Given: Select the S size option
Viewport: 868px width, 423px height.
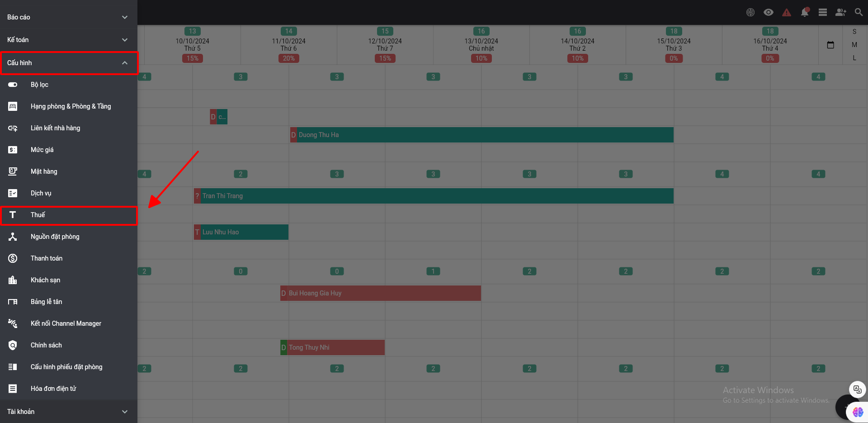Looking at the screenshot, I should click(x=854, y=32).
